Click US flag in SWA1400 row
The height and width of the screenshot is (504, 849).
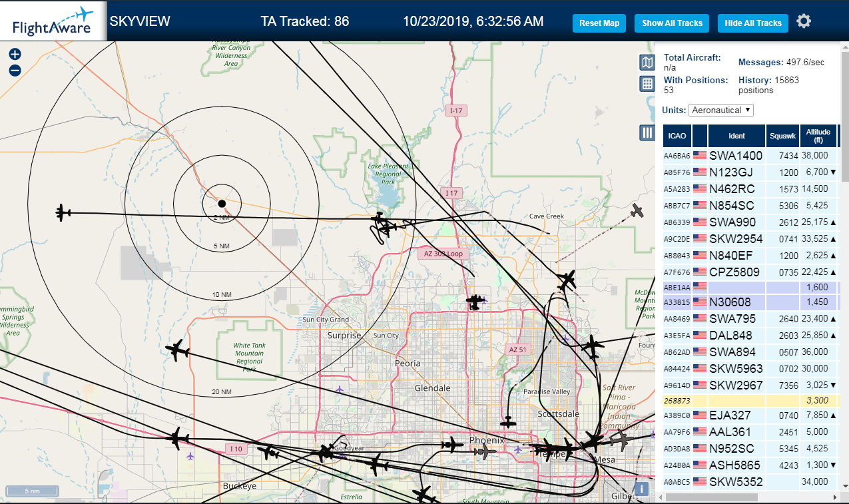[700, 156]
